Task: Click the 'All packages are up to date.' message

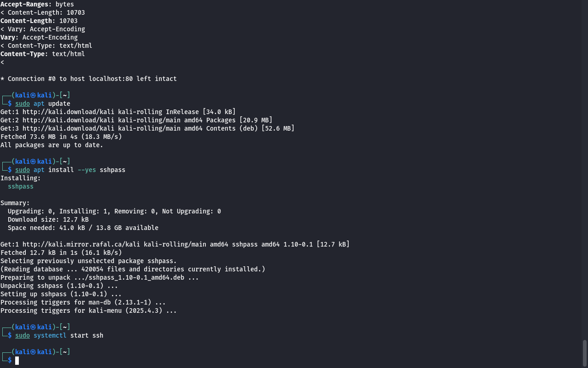Action: pyautogui.click(x=52, y=145)
